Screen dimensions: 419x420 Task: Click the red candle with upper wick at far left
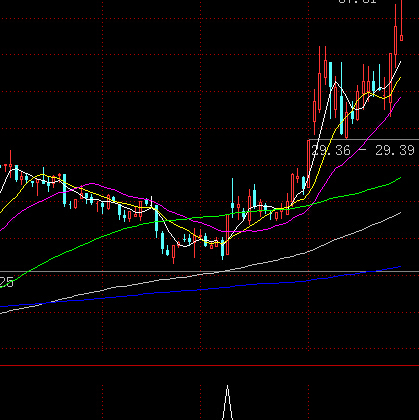tap(11, 162)
